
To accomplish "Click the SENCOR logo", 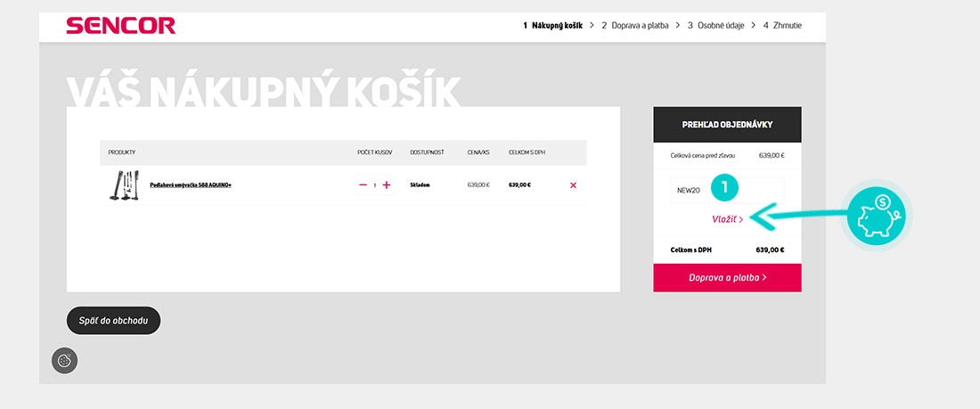I will tap(120, 26).
